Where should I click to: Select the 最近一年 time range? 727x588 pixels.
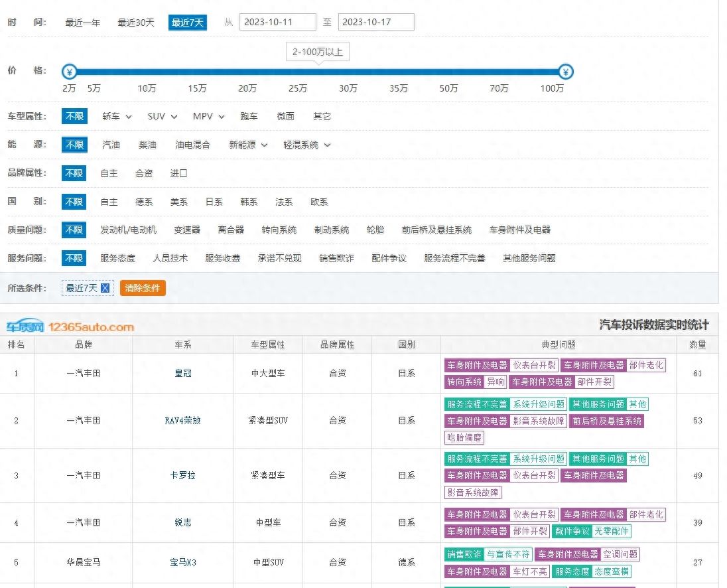pos(82,23)
